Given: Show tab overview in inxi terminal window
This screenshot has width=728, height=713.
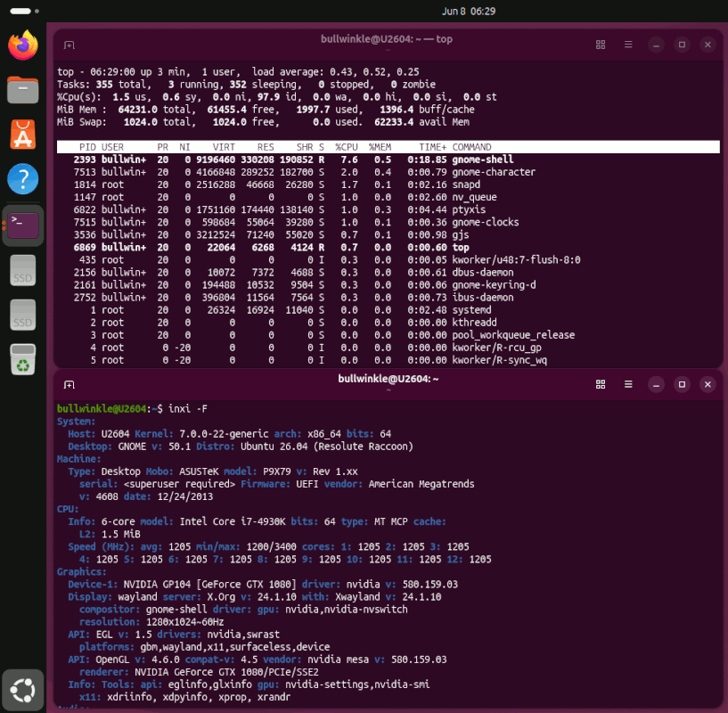Looking at the screenshot, I should pyautogui.click(x=601, y=384).
